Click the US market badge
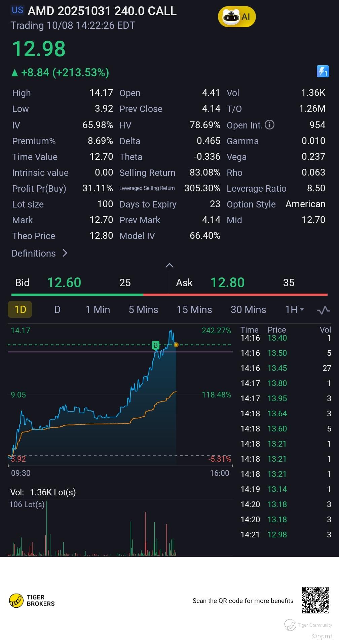This screenshot has height=644, width=339. [x=17, y=10]
